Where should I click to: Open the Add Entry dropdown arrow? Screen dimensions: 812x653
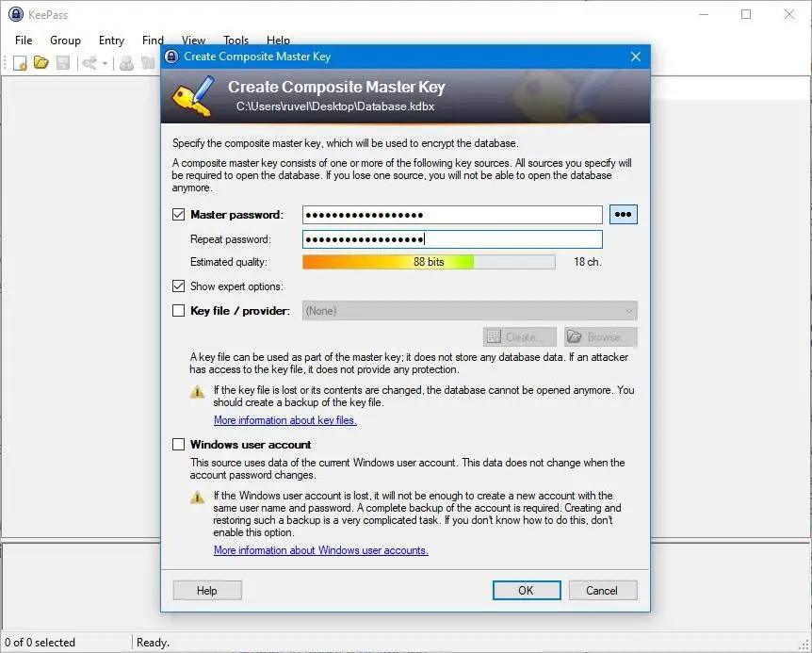pyautogui.click(x=105, y=64)
